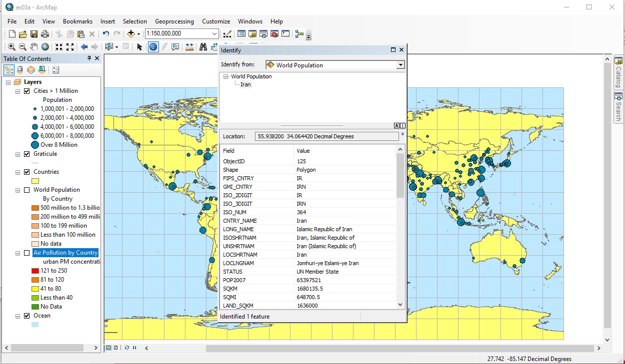Enable the World Population layer
The image size is (625, 364).
pos(27,190)
